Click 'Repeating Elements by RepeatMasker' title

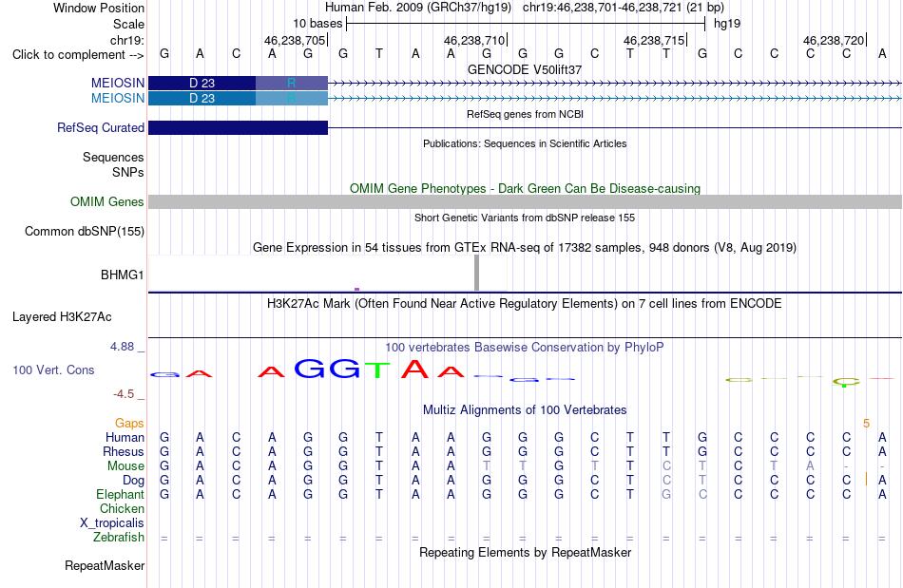point(526,552)
